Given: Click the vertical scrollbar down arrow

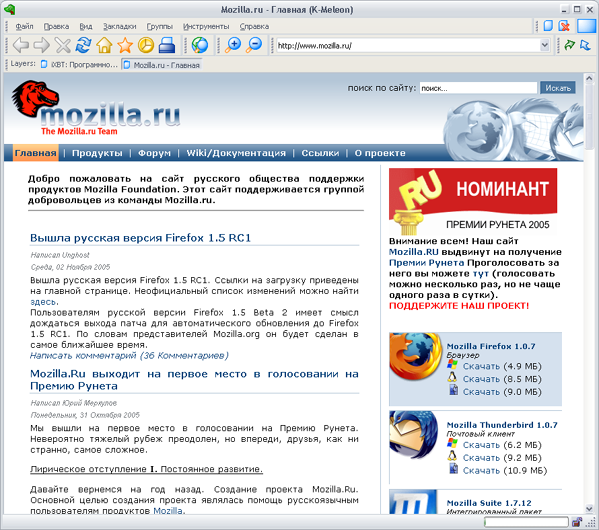Looking at the screenshot, I should click(589, 509).
